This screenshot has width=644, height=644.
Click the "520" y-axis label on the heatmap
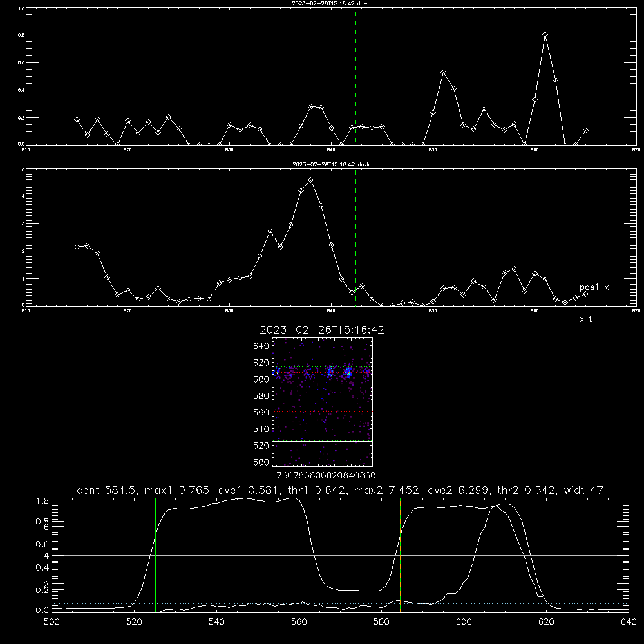(x=261, y=446)
